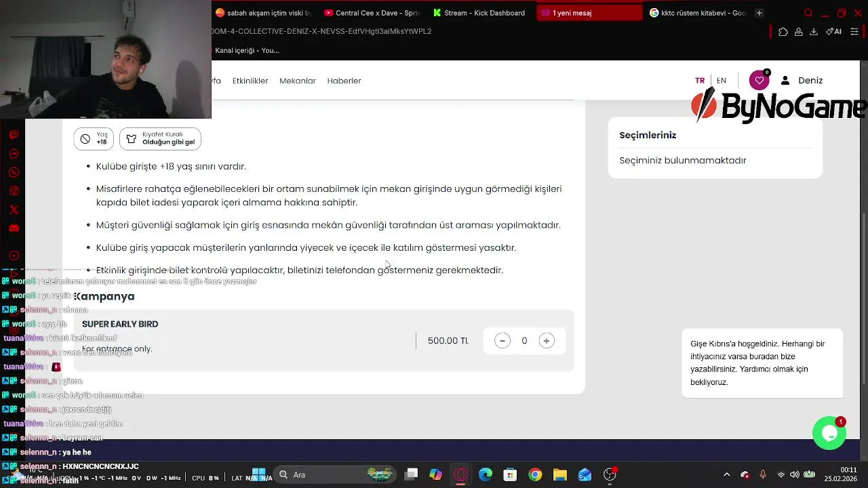
Task: Open Opera GX taskbar icon
Action: tap(460, 474)
